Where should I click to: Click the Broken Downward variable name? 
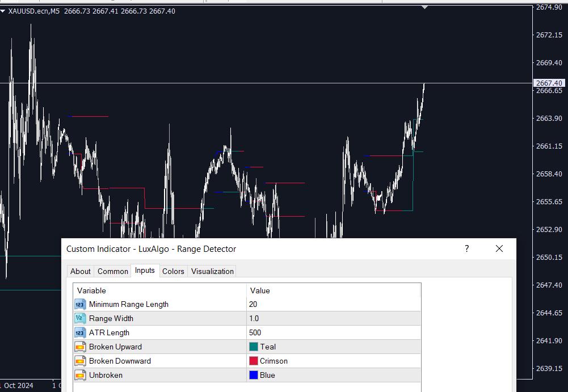click(120, 361)
